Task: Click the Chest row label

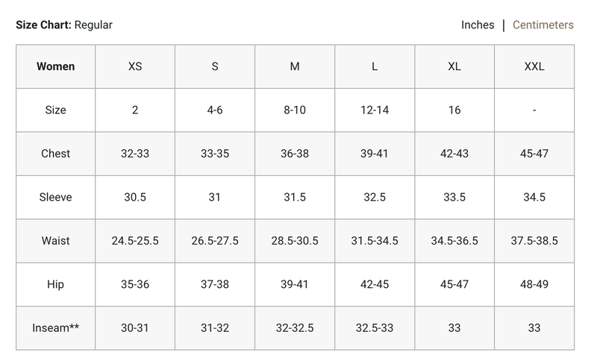Action: click(x=56, y=154)
